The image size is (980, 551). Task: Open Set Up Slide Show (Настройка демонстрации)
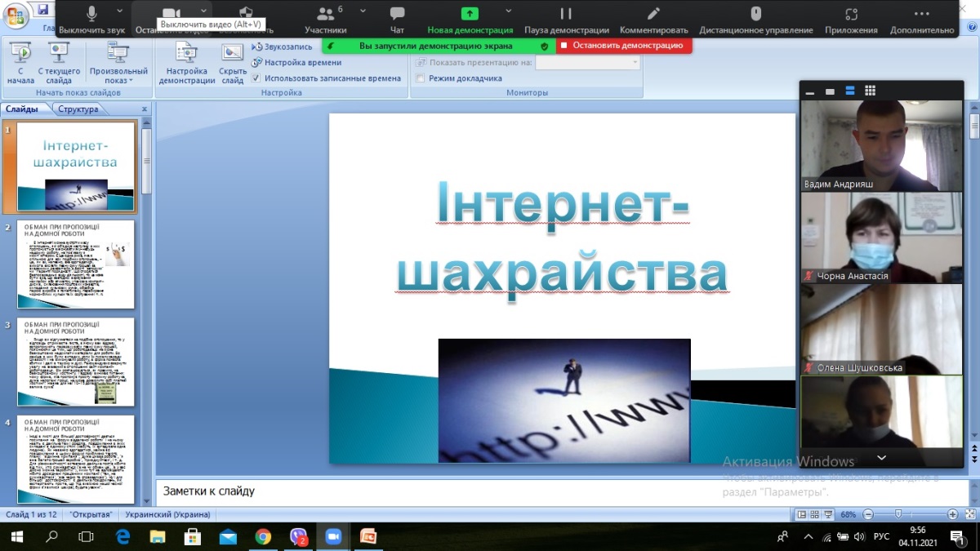click(187, 64)
